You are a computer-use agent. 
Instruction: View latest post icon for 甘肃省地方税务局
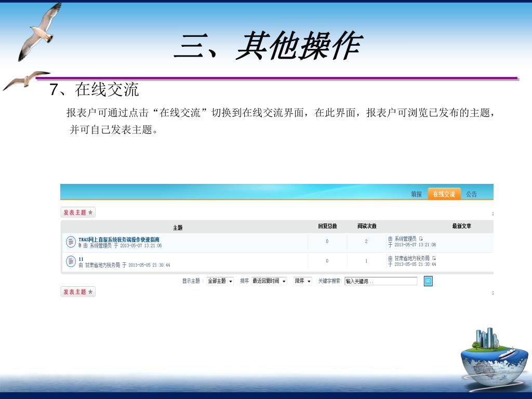coord(434,258)
